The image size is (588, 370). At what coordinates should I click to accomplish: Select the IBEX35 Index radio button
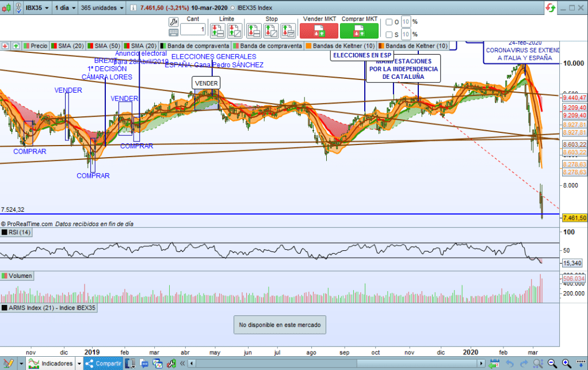239,9
